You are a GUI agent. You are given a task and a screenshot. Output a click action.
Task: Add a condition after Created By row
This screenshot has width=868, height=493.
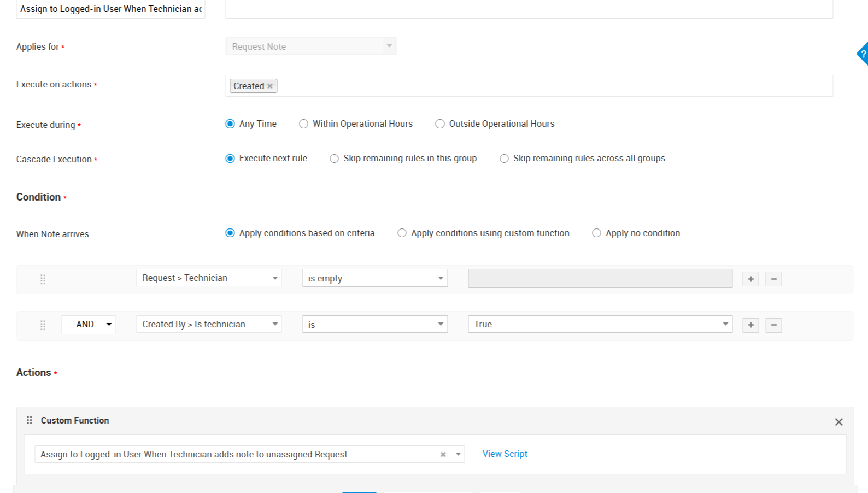pyautogui.click(x=750, y=325)
